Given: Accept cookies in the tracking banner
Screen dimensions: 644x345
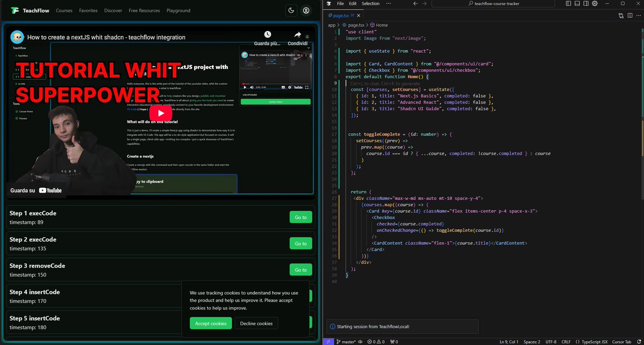Looking at the screenshot, I should click(x=211, y=323).
